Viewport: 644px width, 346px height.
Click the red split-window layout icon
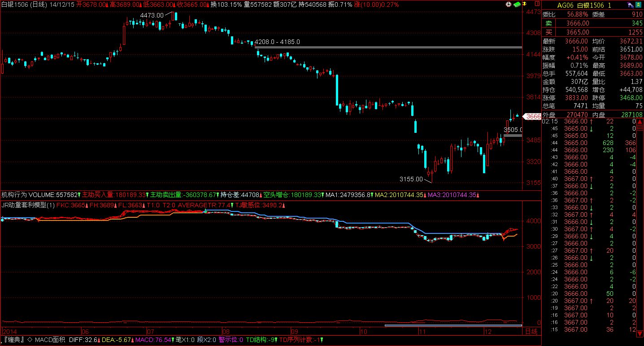point(538,4)
